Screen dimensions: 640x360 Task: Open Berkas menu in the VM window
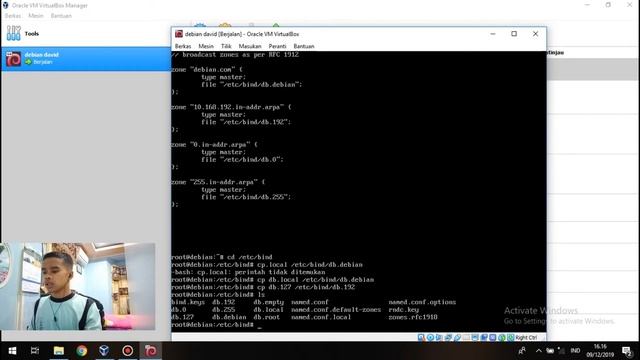pos(183,46)
